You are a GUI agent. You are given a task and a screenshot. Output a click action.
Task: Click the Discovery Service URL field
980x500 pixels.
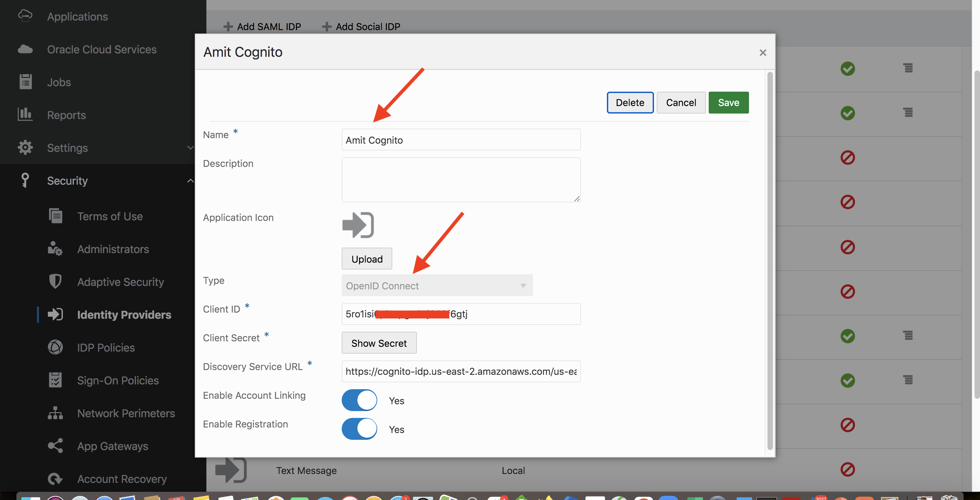pyautogui.click(x=461, y=371)
